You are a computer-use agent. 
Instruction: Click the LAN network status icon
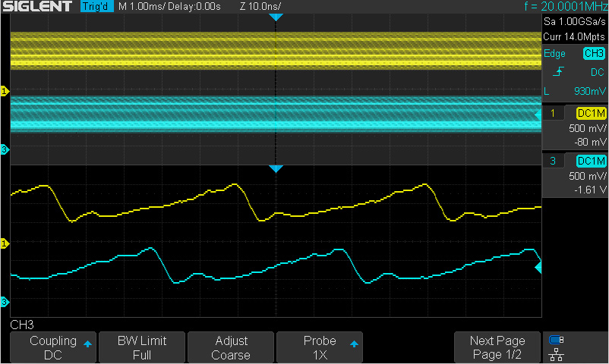(x=557, y=353)
